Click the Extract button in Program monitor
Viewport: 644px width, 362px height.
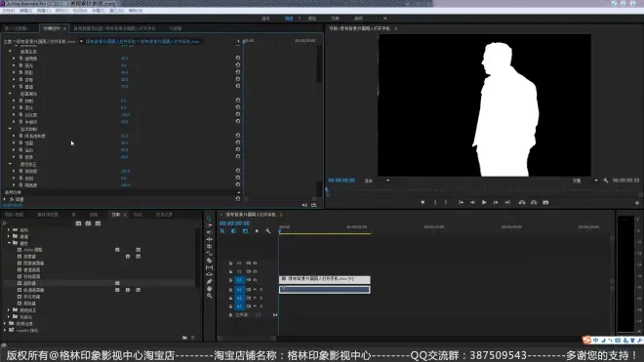point(534,202)
